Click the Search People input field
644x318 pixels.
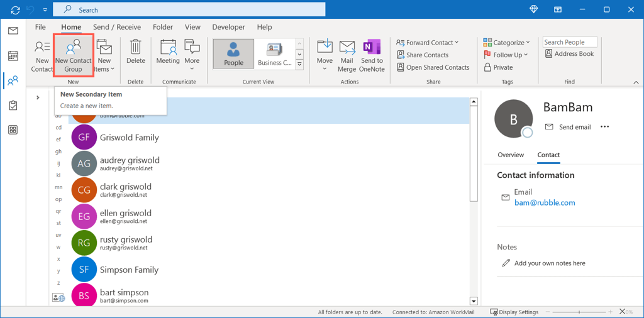click(569, 42)
